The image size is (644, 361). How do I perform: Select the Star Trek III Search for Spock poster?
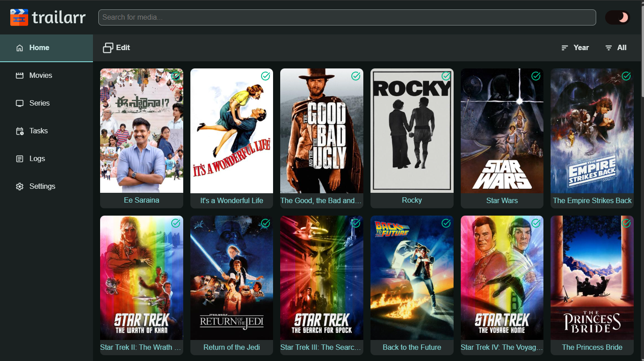pos(322,278)
